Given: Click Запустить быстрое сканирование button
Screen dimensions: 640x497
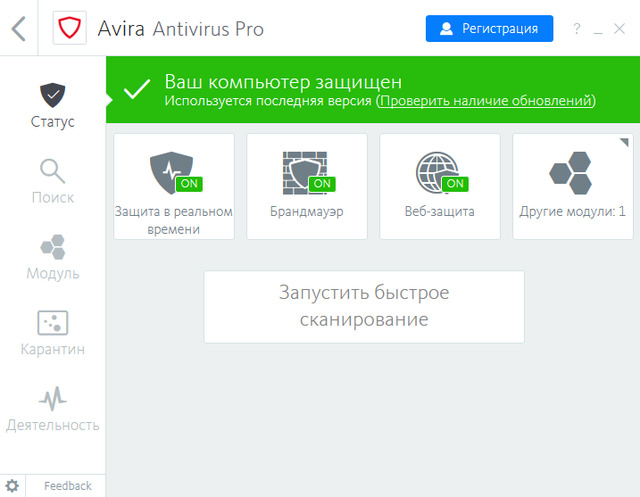Looking at the screenshot, I should tap(364, 306).
